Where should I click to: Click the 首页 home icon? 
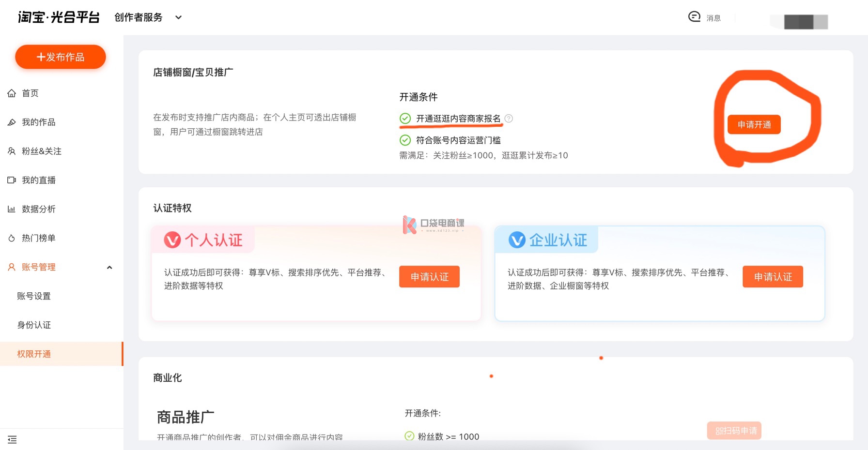click(12, 93)
